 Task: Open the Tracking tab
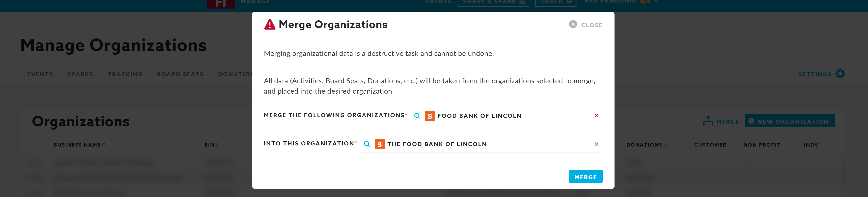[x=125, y=74]
